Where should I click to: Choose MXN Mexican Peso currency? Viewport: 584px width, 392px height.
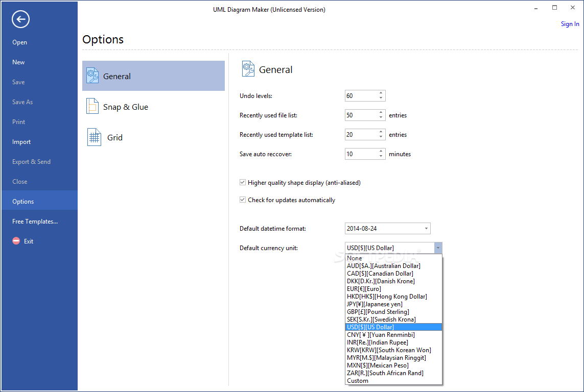coord(394,365)
